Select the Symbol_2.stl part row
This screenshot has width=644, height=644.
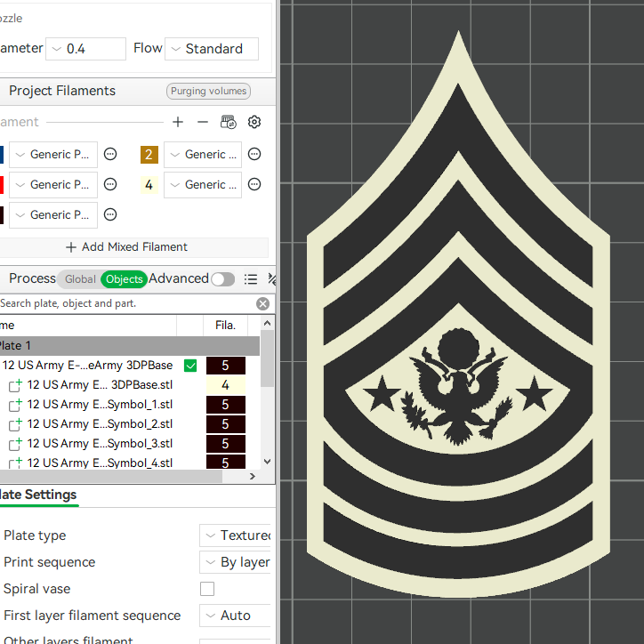click(x=100, y=424)
